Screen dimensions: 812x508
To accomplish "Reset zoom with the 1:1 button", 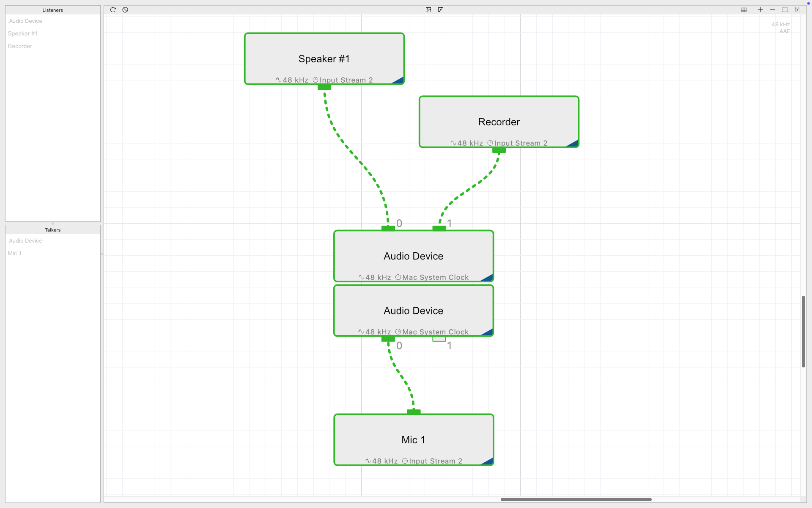I will point(797,10).
